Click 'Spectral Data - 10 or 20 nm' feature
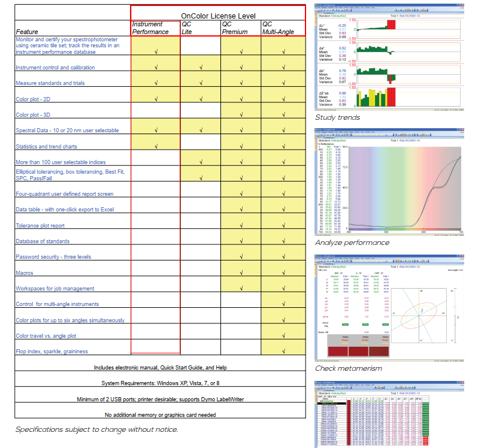Image resolution: width=481 pixels, height=448 pixels. tap(67, 131)
